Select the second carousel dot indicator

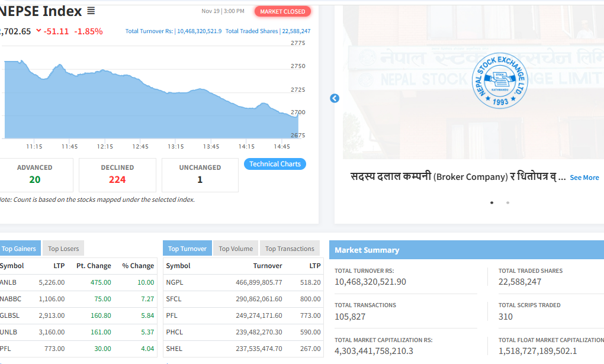pyautogui.click(x=507, y=202)
